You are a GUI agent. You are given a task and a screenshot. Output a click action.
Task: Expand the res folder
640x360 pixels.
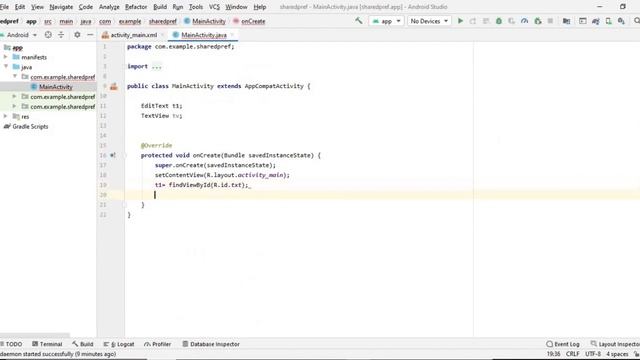click(x=6, y=116)
